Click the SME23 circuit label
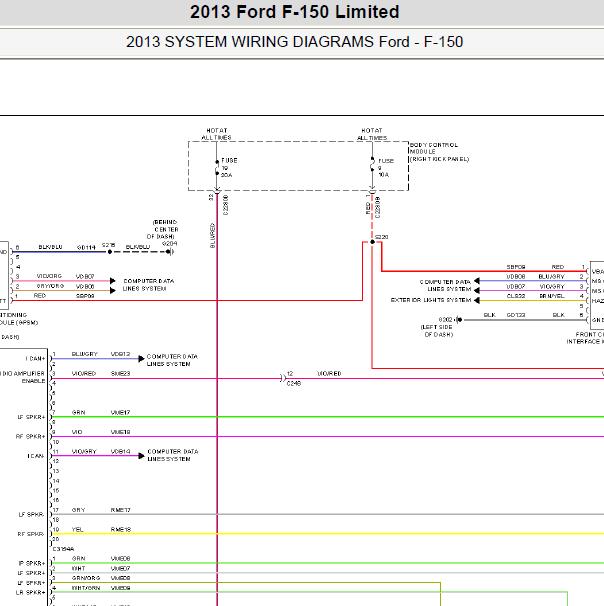The width and height of the screenshot is (604, 606). pyautogui.click(x=120, y=373)
